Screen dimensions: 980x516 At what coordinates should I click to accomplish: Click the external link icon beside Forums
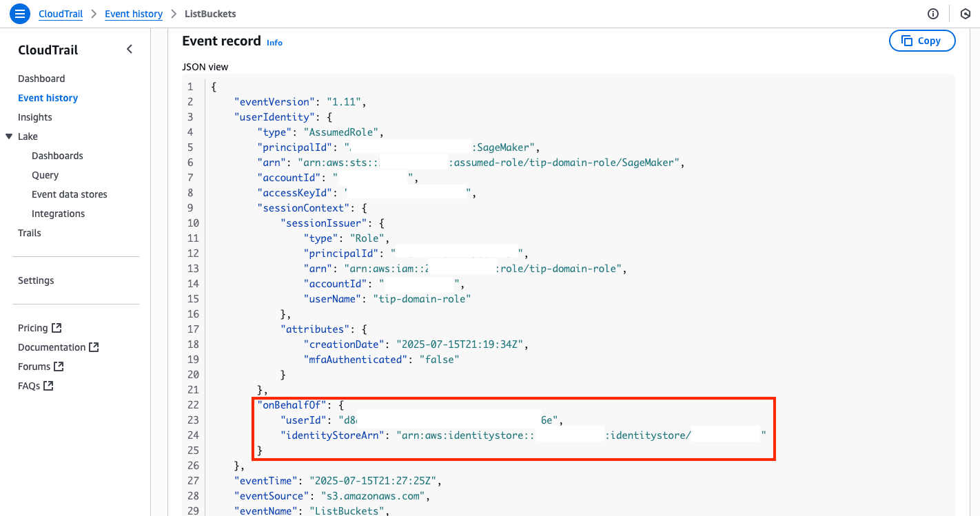[61, 366]
